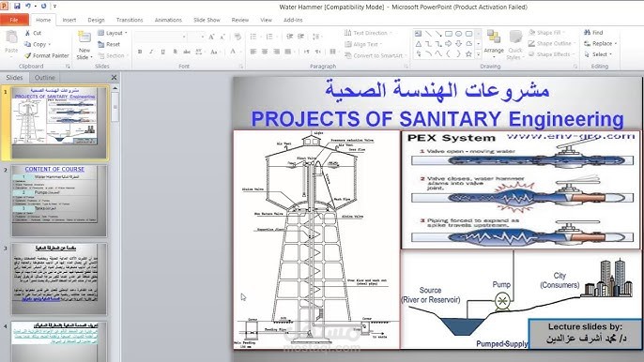Select the rectangle shape in gallery
This screenshot has height=362, width=644.
pyautogui.click(x=449, y=33)
